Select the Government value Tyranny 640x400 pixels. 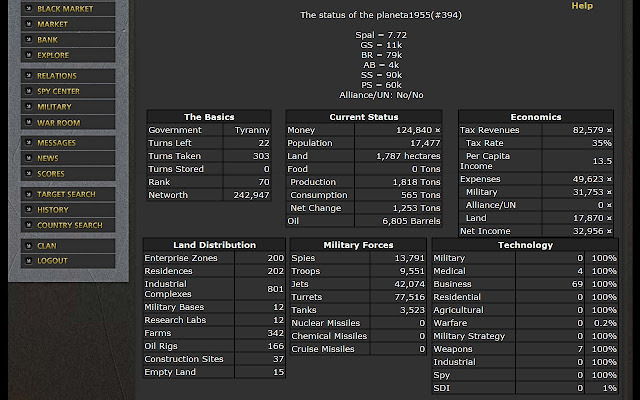tap(252, 130)
